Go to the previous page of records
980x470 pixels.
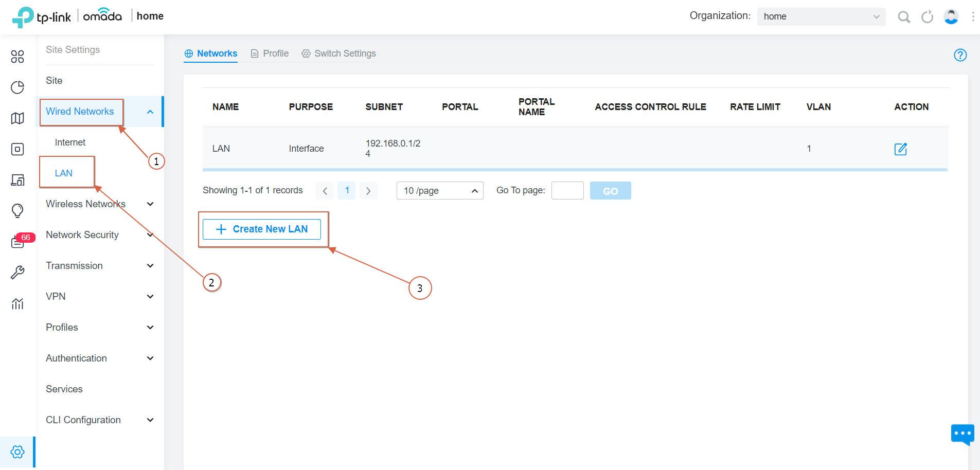point(325,191)
